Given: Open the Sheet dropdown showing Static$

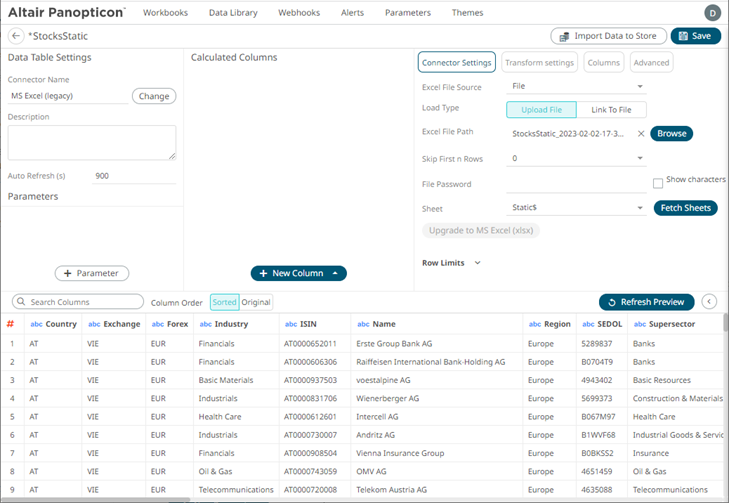Looking at the screenshot, I should point(576,208).
